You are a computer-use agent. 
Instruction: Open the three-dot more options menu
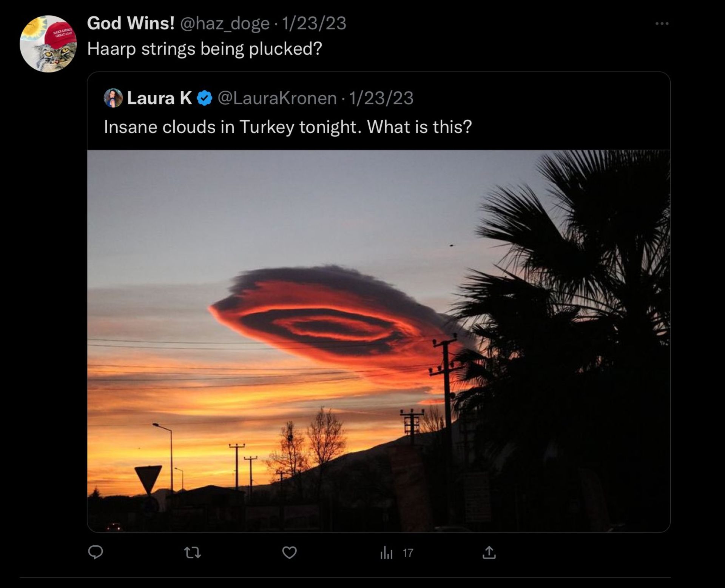(662, 24)
